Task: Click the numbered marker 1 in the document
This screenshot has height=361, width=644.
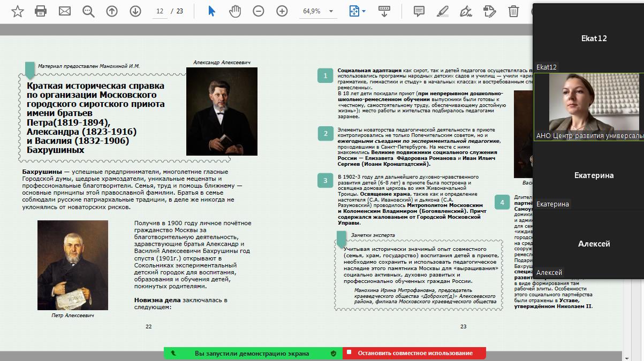Action: [x=325, y=76]
